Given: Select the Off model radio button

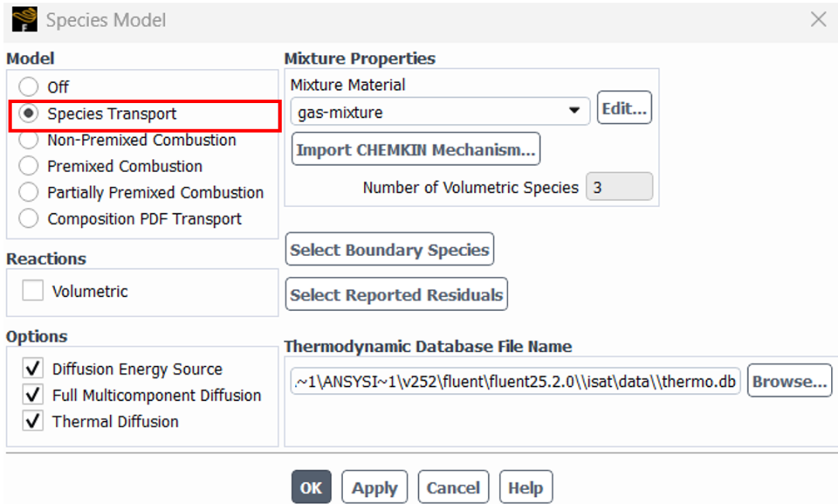Looking at the screenshot, I should click(29, 87).
